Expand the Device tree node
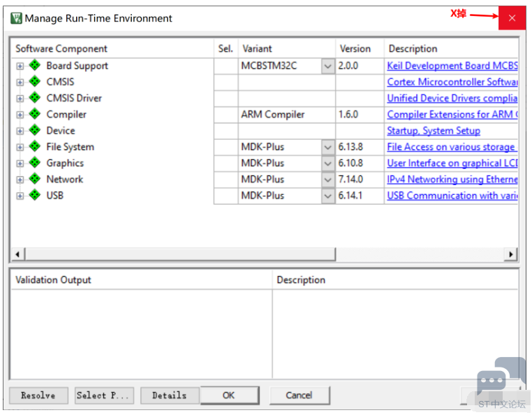This screenshot has width=532, height=415. pyautogui.click(x=20, y=131)
